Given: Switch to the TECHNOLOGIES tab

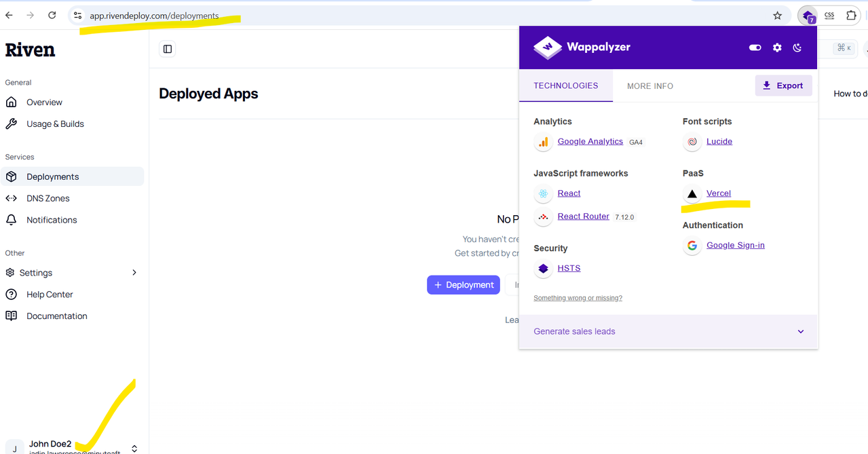Looking at the screenshot, I should (566, 86).
